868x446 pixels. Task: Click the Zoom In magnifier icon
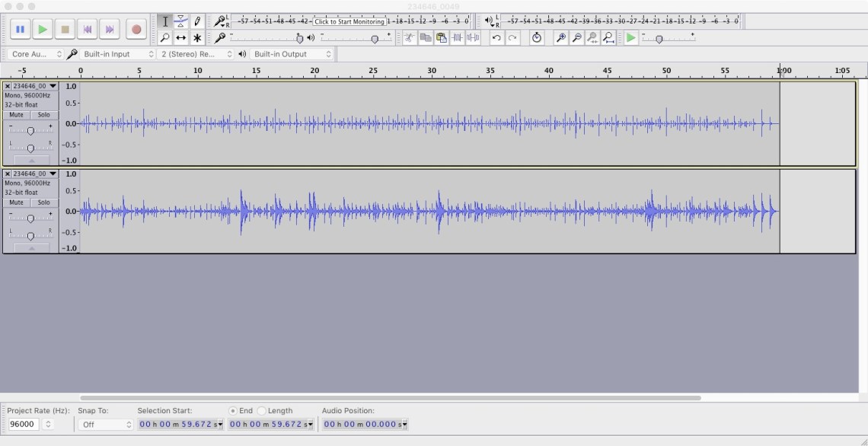pyautogui.click(x=561, y=37)
